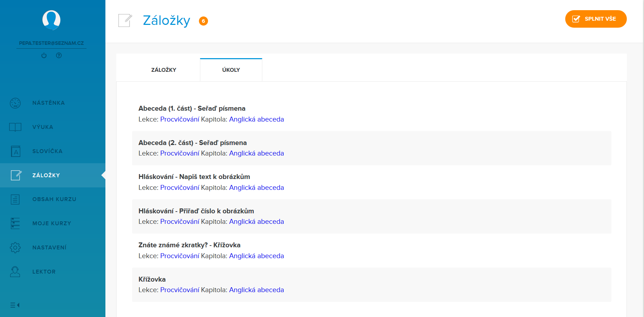Open the Moje kurzy list icon
The image size is (644, 317).
15,223
